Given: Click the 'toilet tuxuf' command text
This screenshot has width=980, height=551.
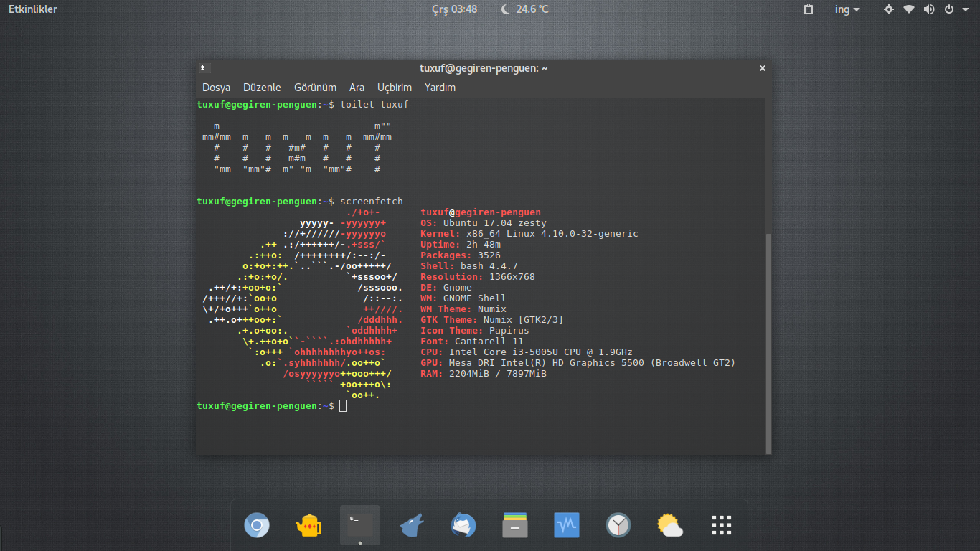Looking at the screenshot, I should (x=374, y=105).
